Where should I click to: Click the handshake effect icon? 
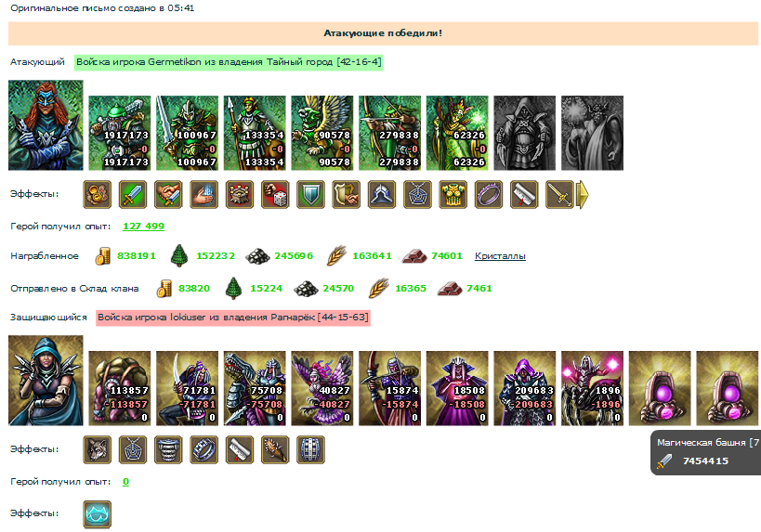[x=168, y=194]
